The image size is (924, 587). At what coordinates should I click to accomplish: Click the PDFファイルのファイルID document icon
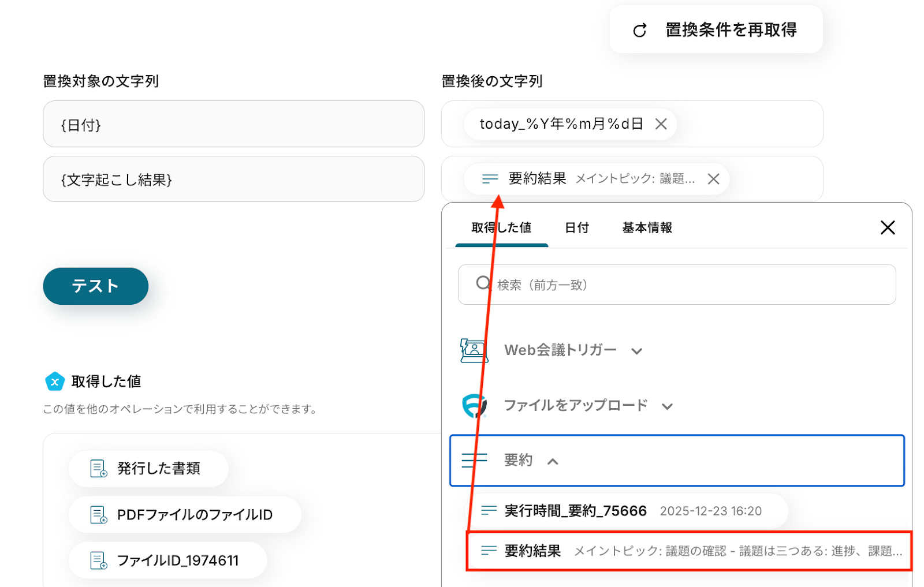(99, 515)
